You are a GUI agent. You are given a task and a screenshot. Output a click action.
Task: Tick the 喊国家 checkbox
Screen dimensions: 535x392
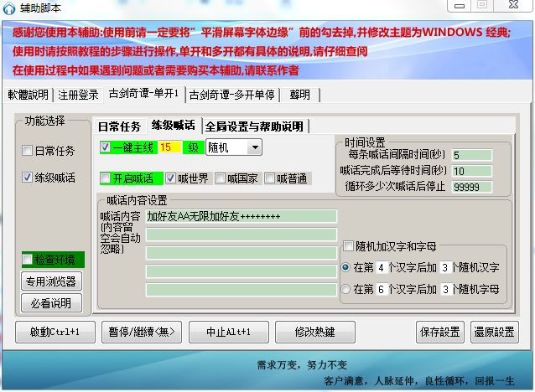click(221, 178)
